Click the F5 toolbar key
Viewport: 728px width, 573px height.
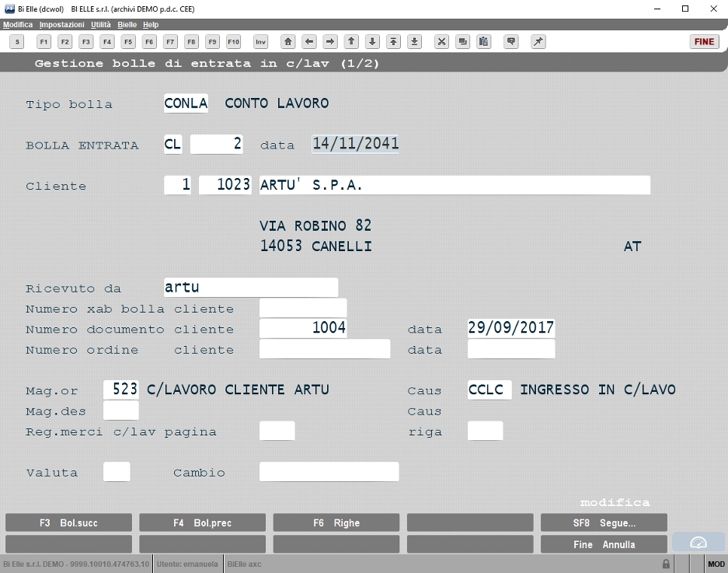(x=128, y=42)
